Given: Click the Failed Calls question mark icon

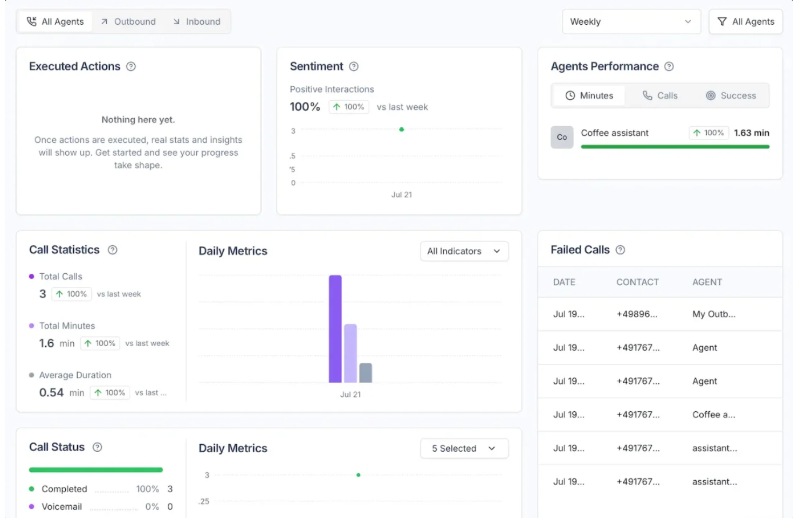Looking at the screenshot, I should pyautogui.click(x=621, y=250).
